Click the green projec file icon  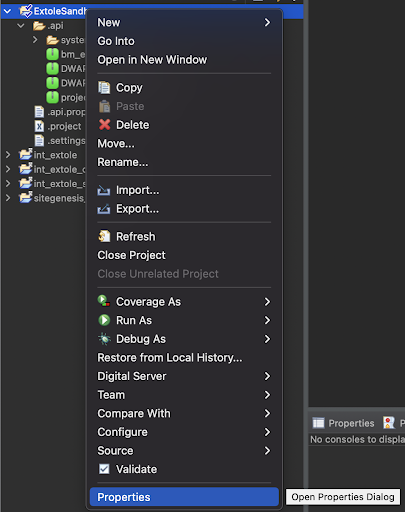(x=52, y=97)
